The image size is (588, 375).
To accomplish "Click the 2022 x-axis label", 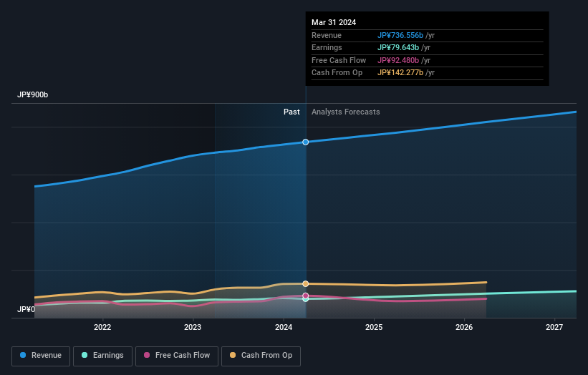I will (x=102, y=327).
